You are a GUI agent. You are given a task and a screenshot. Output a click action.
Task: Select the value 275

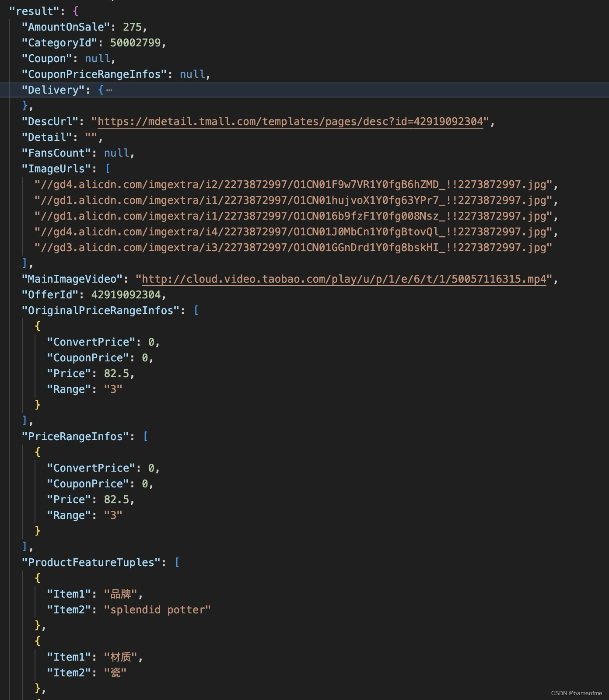[x=132, y=27]
